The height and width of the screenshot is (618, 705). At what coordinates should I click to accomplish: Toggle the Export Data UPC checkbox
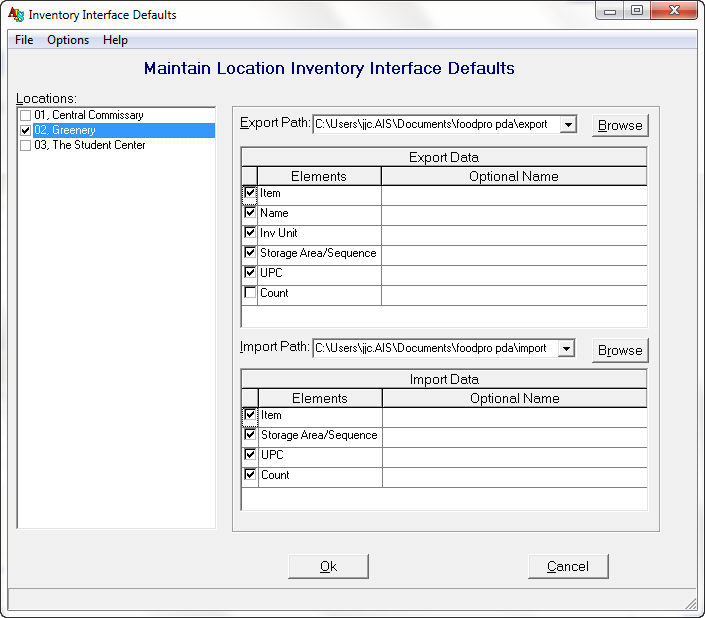(x=250, y=272)
